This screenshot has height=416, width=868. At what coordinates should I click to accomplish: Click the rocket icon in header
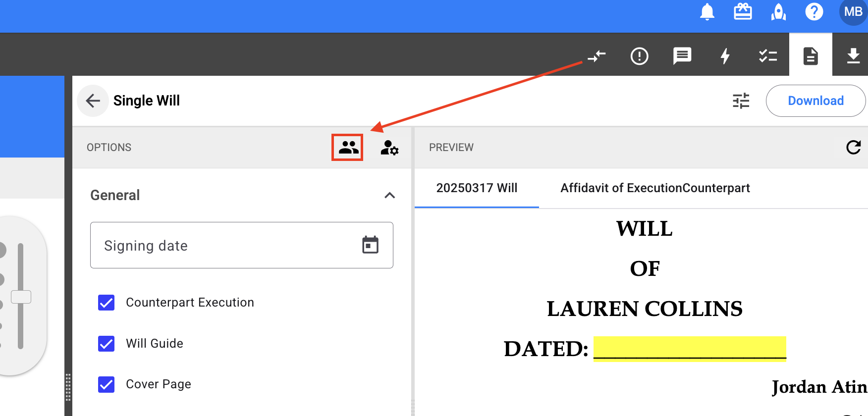[x=778, y=12]
